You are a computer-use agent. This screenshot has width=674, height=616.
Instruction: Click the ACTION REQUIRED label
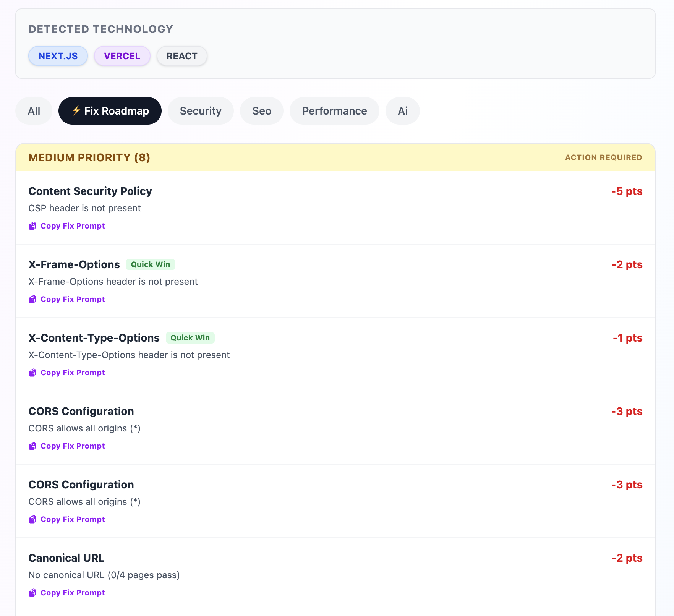click(x=603, y=157)
